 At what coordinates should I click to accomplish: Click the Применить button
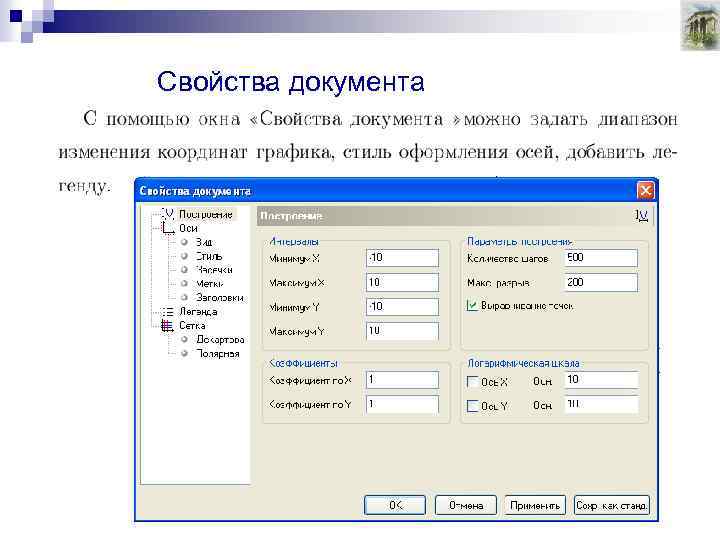click(x=535, y=506)
